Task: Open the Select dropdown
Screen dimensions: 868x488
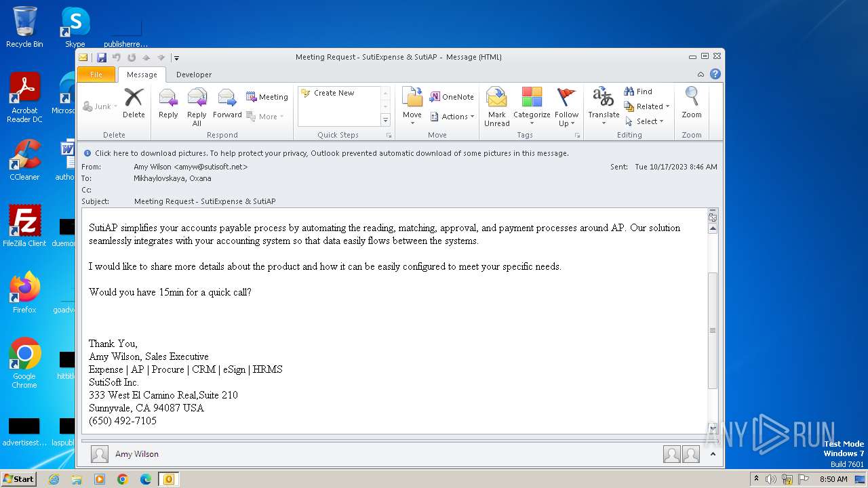Action: click(x=644, y=121)
